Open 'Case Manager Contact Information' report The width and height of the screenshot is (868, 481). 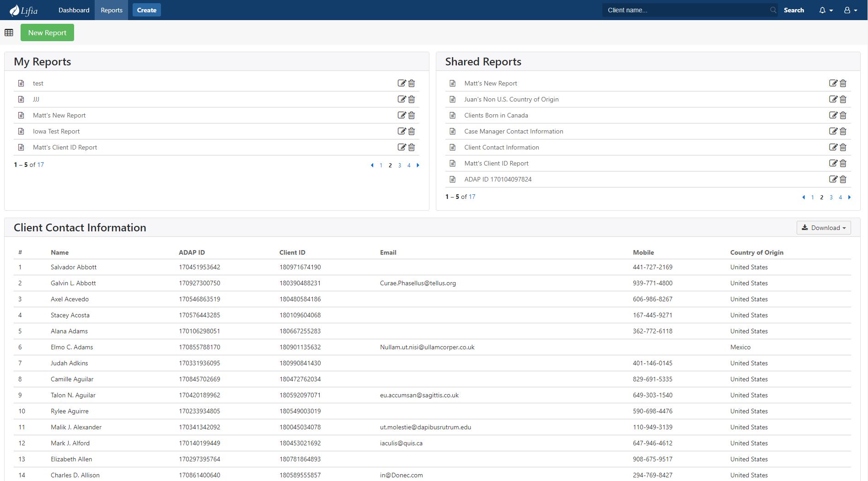coord(514,131)
